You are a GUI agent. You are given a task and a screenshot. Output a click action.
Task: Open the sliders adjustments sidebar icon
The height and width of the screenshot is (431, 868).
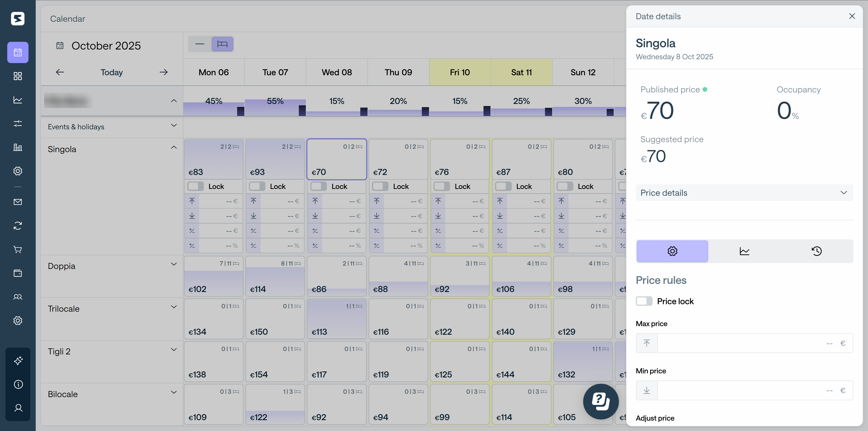pyautogui.click(x=18, y=123)
